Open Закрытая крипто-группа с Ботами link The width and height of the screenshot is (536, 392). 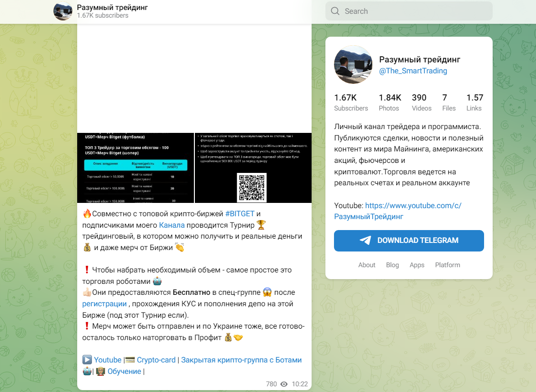point(242,360)
